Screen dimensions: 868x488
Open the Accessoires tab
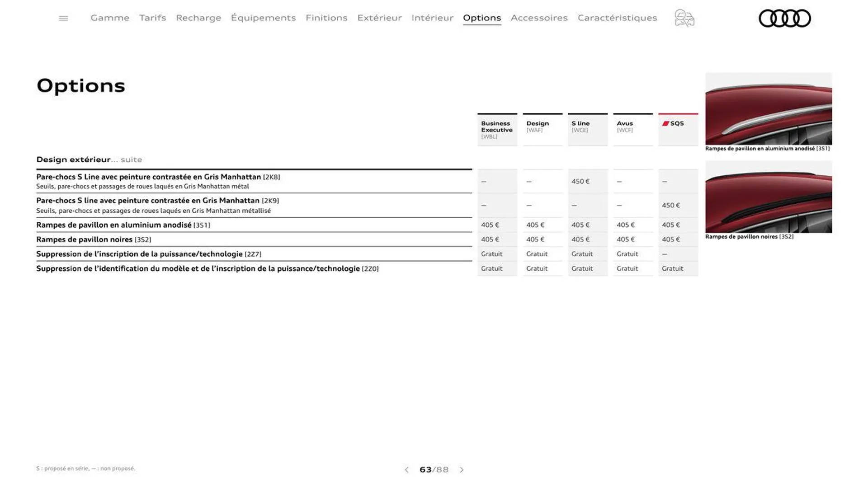point(539,18)
